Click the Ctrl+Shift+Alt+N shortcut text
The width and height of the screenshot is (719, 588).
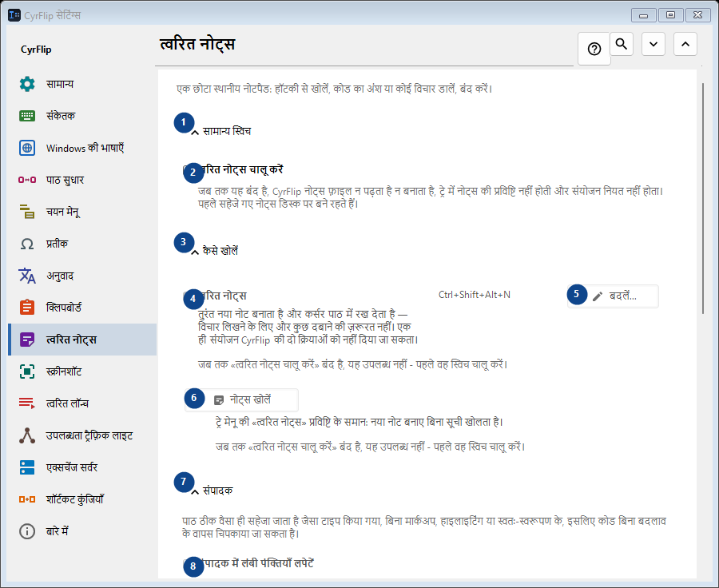[x=474, y=295]
